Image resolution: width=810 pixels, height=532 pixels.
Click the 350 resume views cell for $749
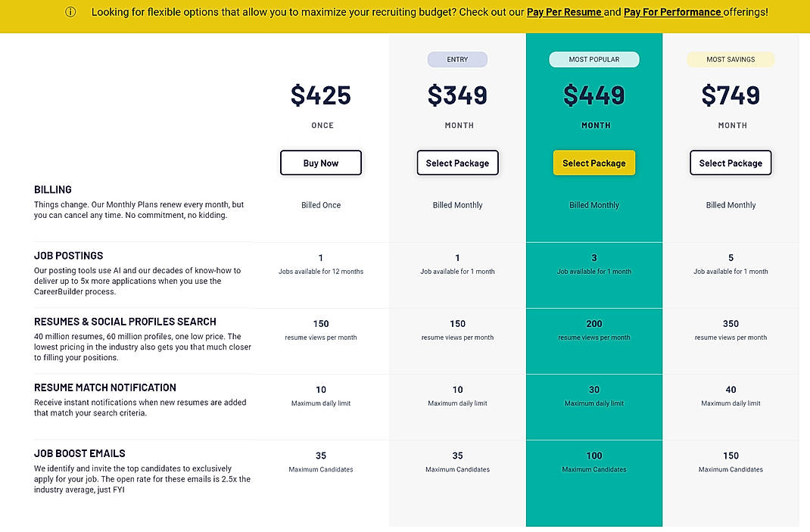(x=731, y=329)
